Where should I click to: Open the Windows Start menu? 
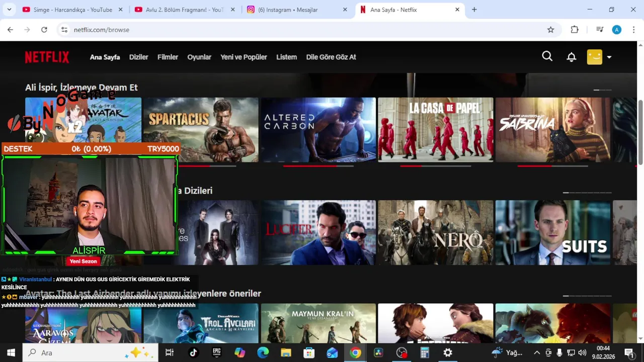[11, 352]
